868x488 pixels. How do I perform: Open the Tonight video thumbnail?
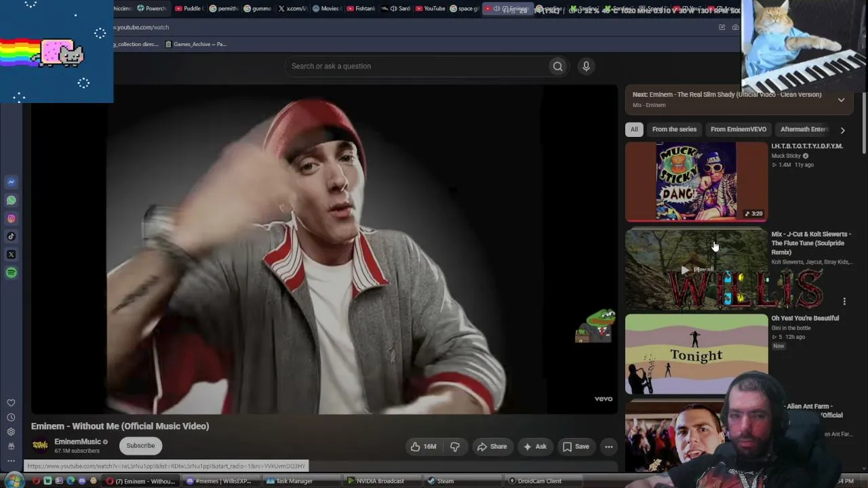[696, 354]
